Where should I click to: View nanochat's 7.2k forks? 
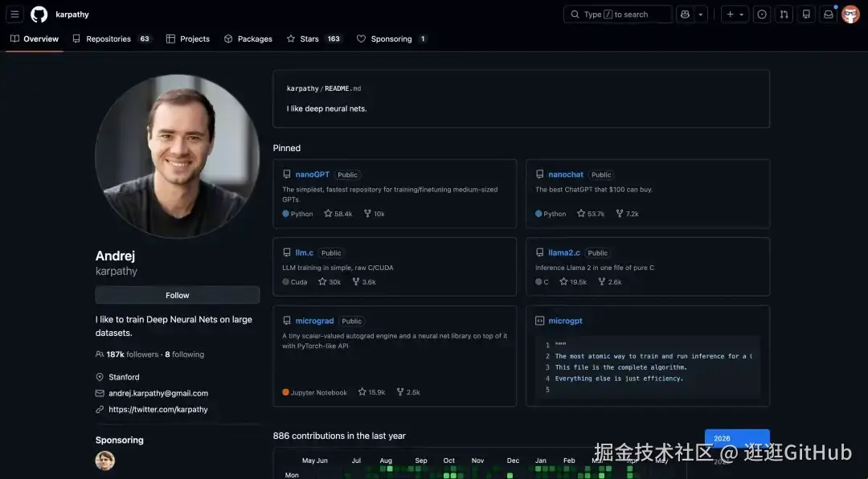627,214
